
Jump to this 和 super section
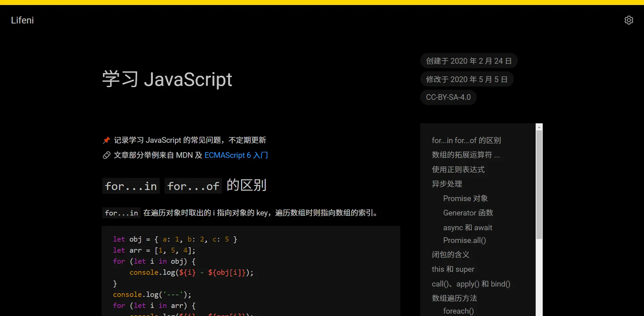(453, 269)
